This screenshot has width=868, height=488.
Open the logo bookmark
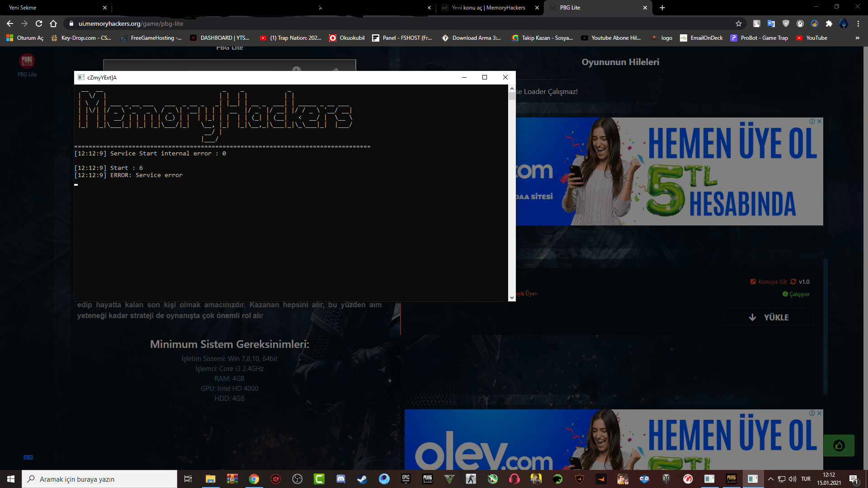click(661, 38)
